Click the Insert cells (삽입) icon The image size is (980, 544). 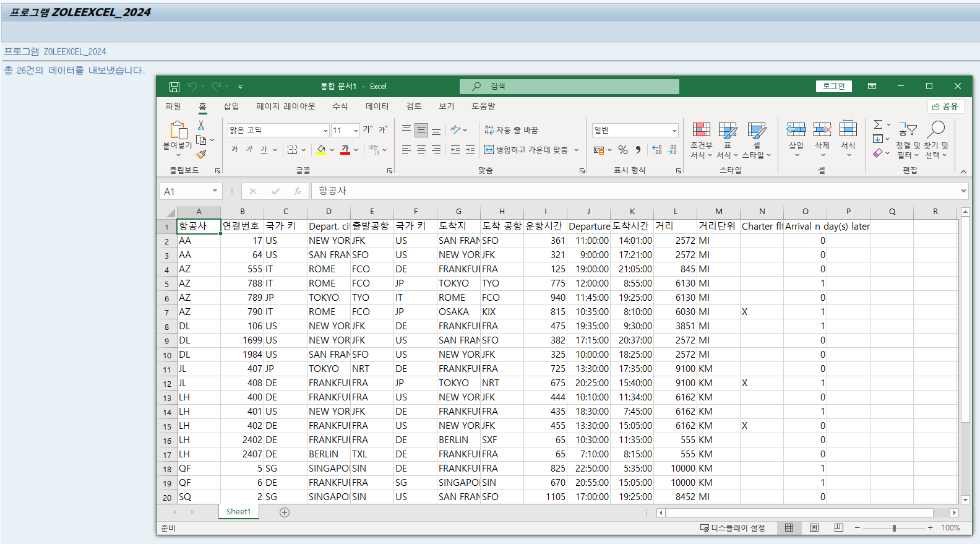pos(796,129)
